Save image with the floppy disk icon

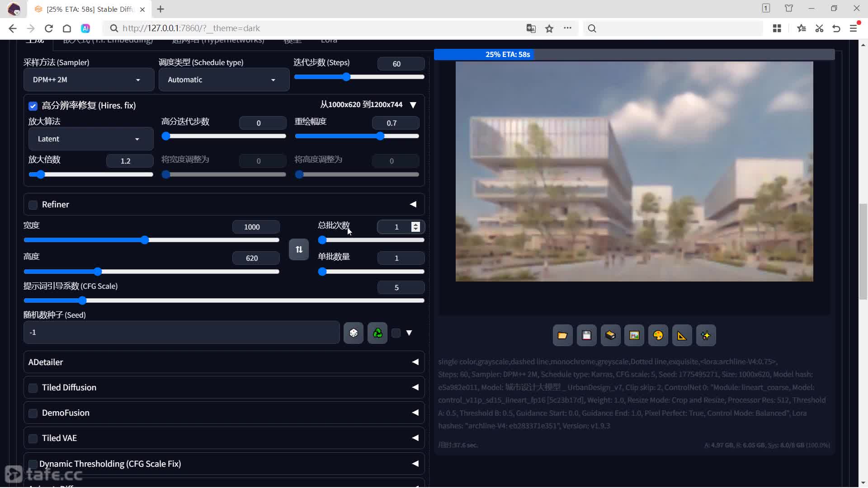[586, 335]
